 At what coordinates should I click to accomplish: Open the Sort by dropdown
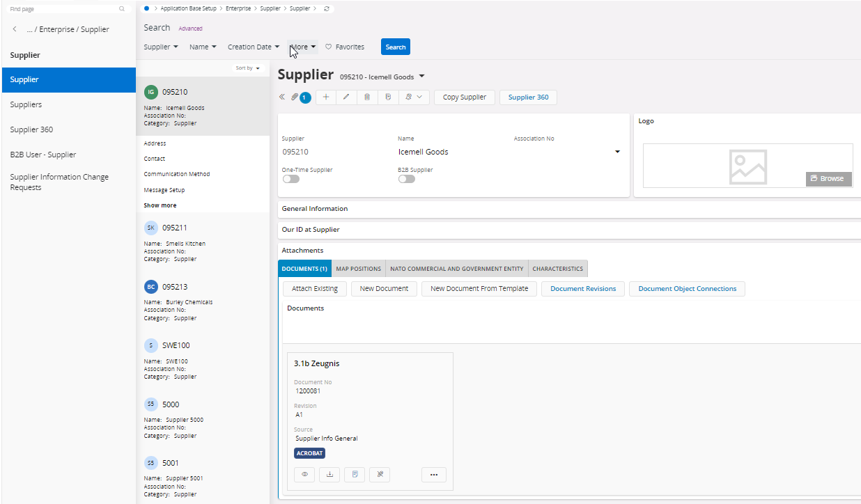[x=247, y=68]
